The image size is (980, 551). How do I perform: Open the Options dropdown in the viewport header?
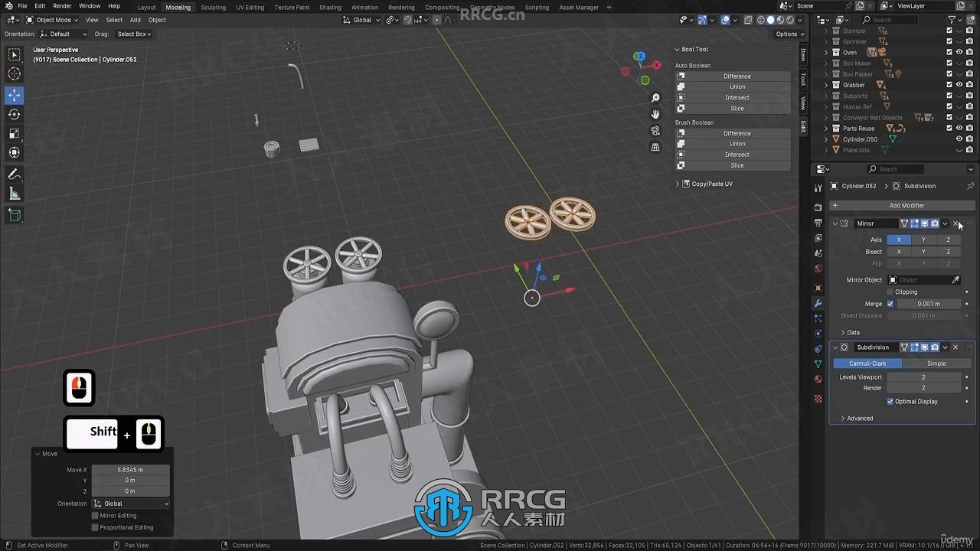click(789, 34)
